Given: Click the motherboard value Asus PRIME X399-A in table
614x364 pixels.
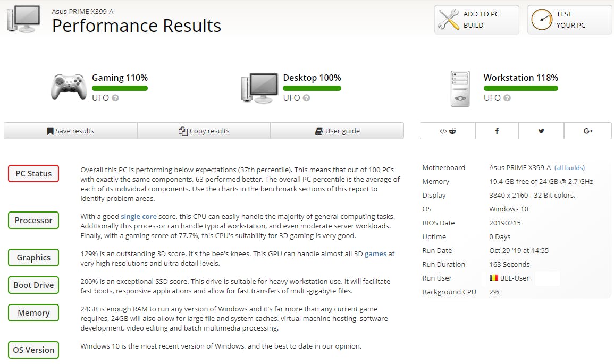Looking at the screenshot, I should pos(520,167).
